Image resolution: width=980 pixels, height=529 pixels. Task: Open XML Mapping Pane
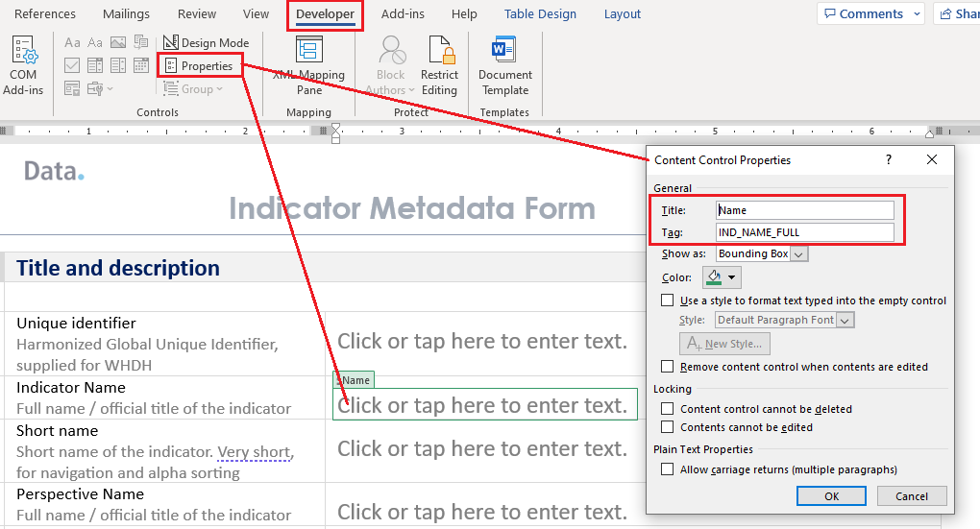[x=308, y=65]
